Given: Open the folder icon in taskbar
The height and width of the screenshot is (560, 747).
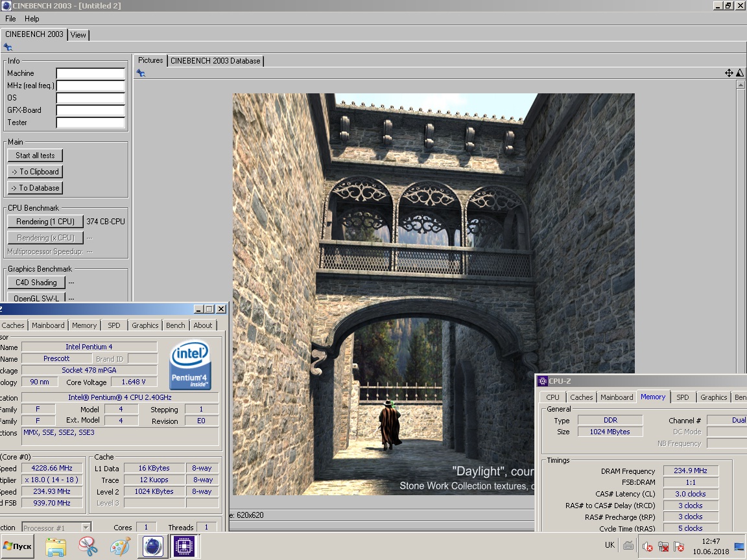Looking at the screenshot, I should 56,546.
